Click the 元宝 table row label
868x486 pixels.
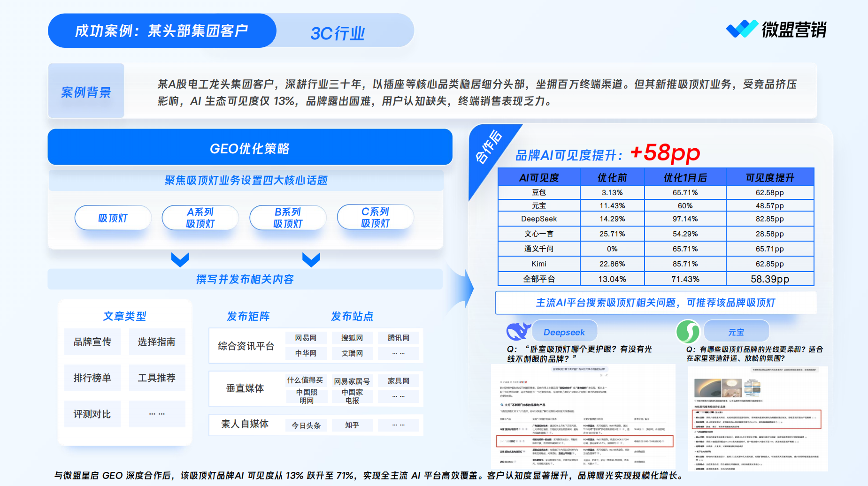coord(539,205)
